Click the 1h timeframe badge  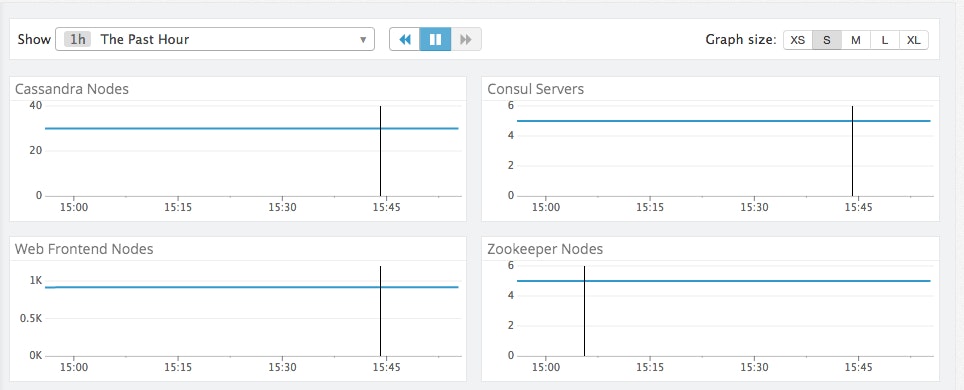pos(78,39)
